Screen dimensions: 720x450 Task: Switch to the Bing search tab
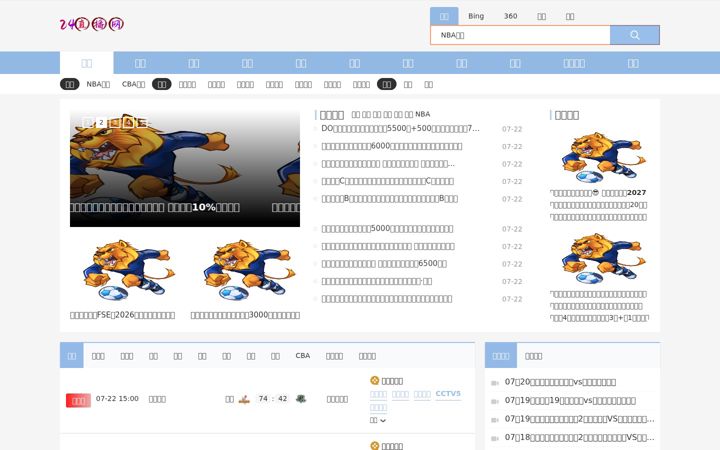point(476,16)
